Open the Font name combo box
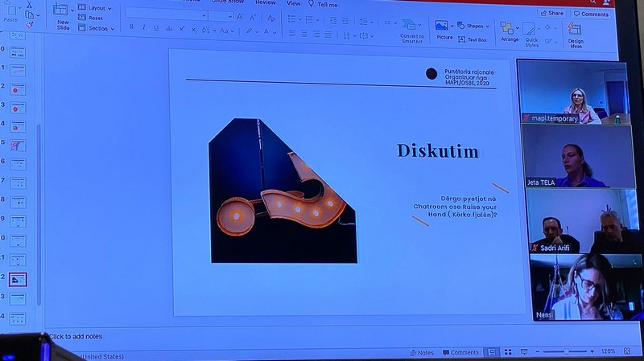Image resolution: width=644 pixels, height=361 pixels. [x=166, y=15]
